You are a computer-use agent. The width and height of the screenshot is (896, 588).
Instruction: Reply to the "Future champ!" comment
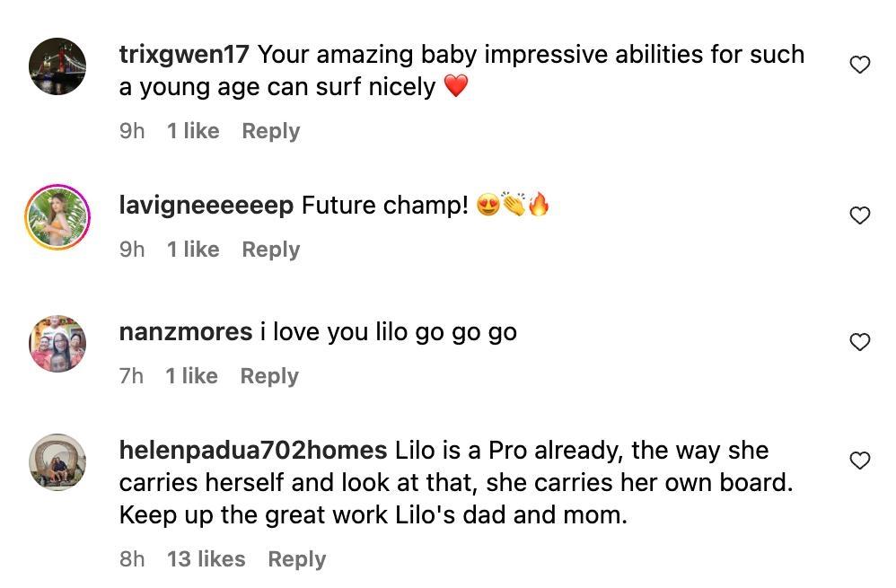coord(270,250)
